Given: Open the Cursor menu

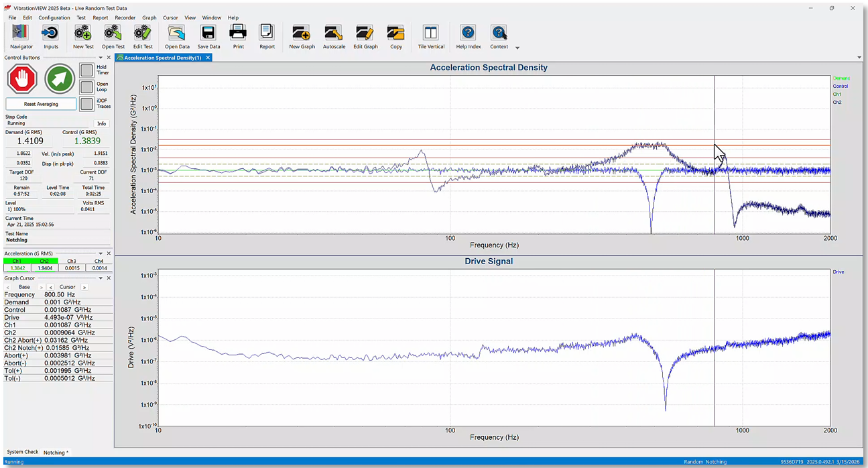Looking at the screenshot, I should (170, 17).
